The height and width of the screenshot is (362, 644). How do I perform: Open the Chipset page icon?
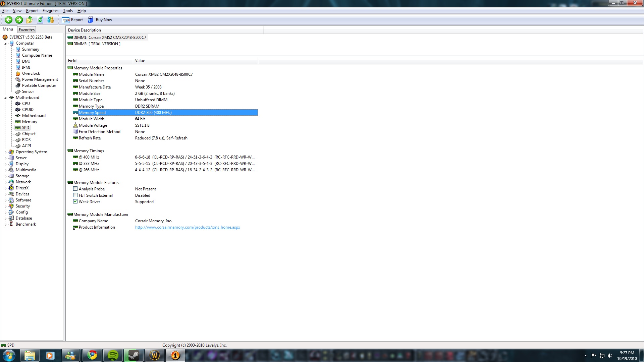[18, 134]
